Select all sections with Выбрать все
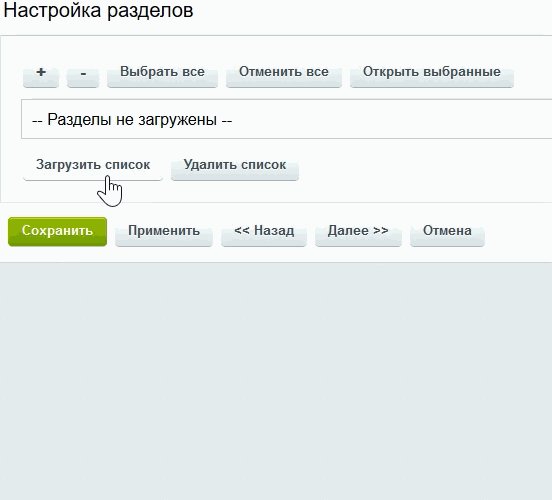This screenshot has height=500, width=552. [162, 73]
